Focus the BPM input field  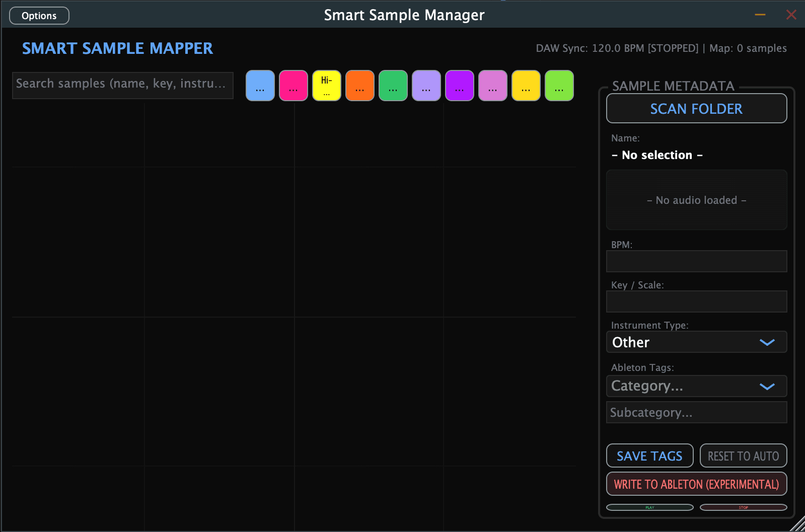pyautogui.click(x=697, y=261)
